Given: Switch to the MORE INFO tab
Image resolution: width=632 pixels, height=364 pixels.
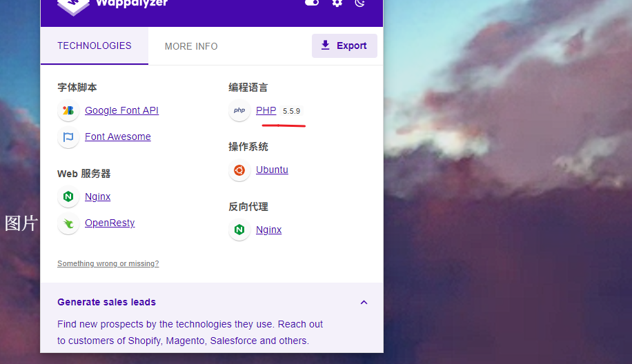Looking at the screenshot, I should tap(191, 46).
